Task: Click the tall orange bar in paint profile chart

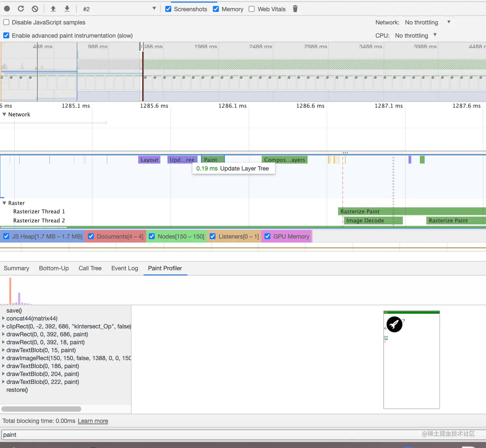Action: [10, 291]
